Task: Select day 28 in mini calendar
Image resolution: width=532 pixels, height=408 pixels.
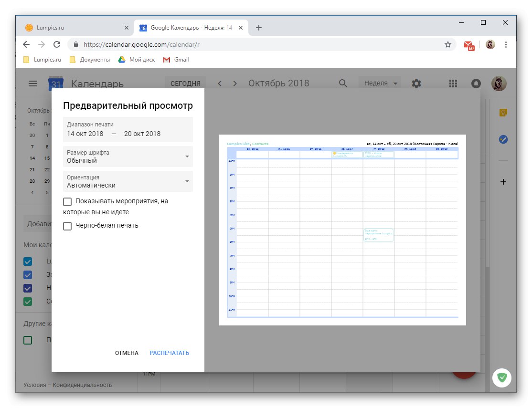Action: point(32,181)
